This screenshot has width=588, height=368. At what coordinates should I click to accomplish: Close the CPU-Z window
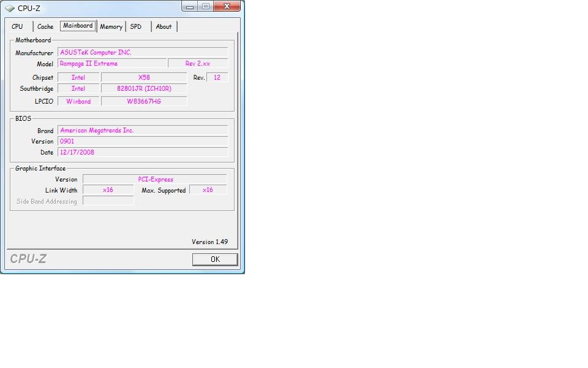(227, 6)
